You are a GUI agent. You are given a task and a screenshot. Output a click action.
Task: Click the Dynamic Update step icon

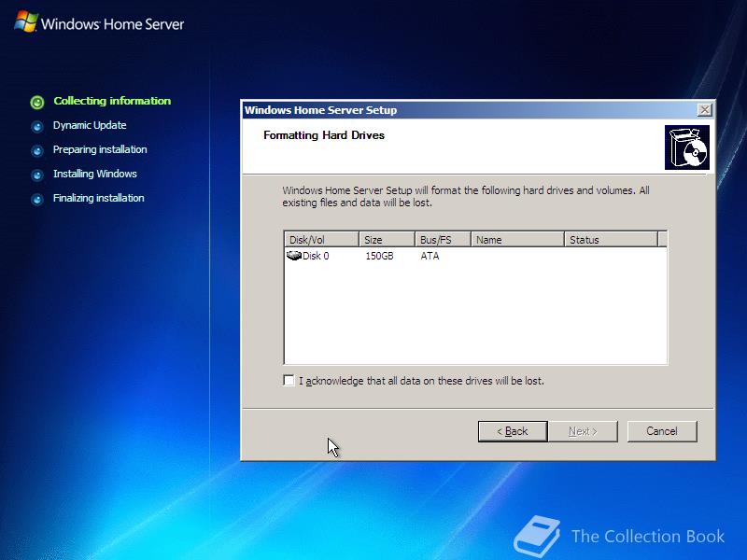(37, 127)
